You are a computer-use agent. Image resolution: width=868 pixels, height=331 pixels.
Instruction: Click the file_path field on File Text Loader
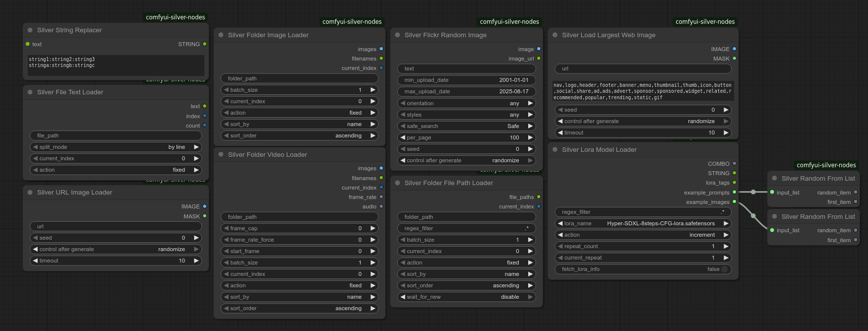pos(116,136)
